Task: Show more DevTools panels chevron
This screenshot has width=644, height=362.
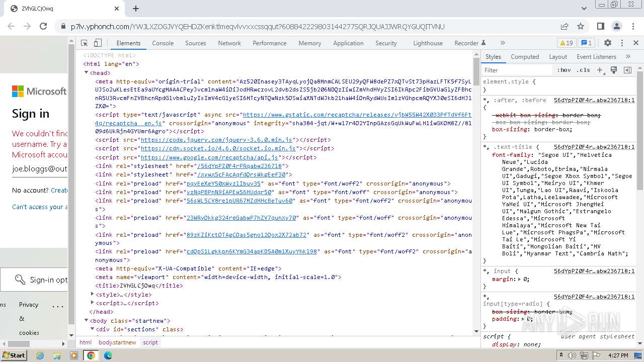Action: click(x=503, y=43)
